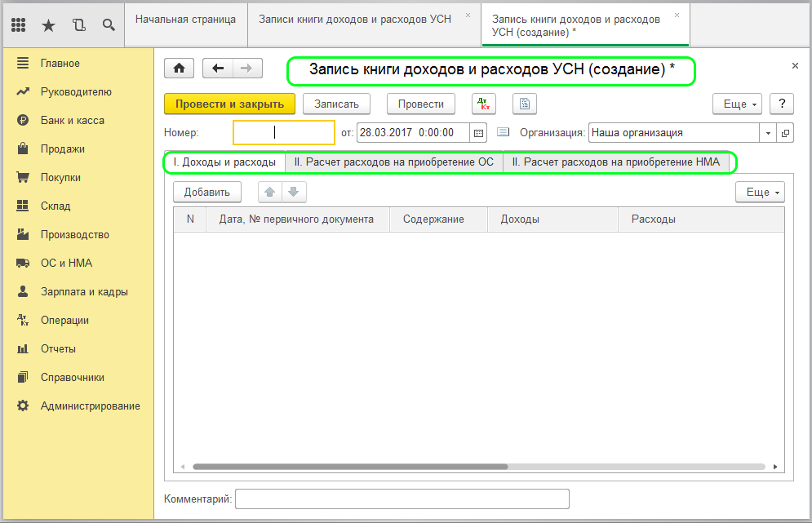Image resolution: width=812 pixels, height=523 pixels.
Task: Move row up with arrow button
Action: [x=270, y=192]
